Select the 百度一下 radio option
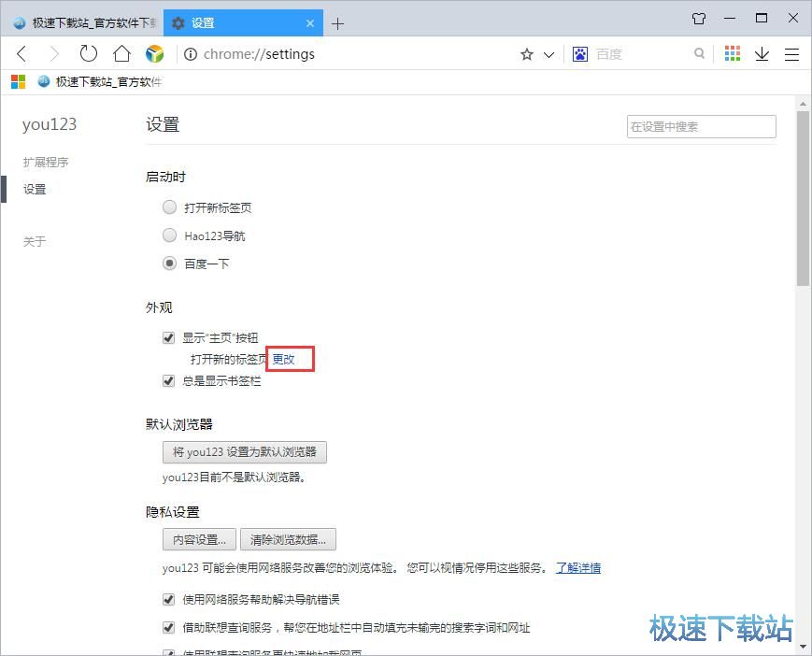 click(x=169, y=264)
